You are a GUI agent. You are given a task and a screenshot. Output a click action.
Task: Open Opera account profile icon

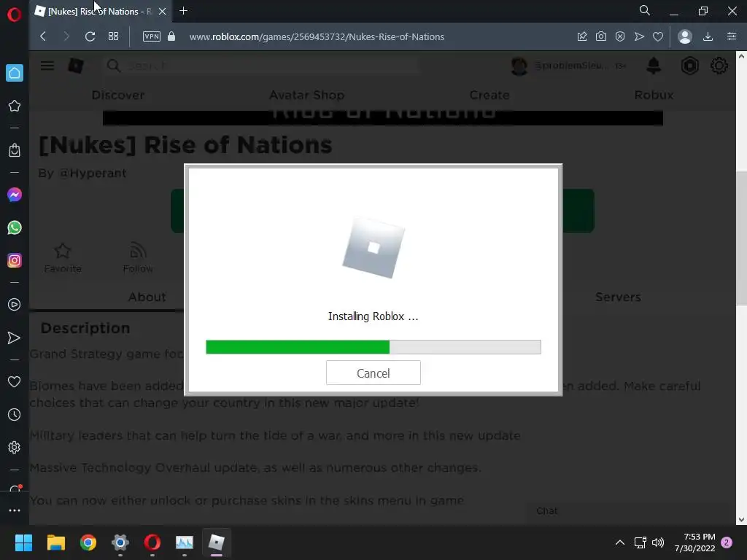pos(684,36)
